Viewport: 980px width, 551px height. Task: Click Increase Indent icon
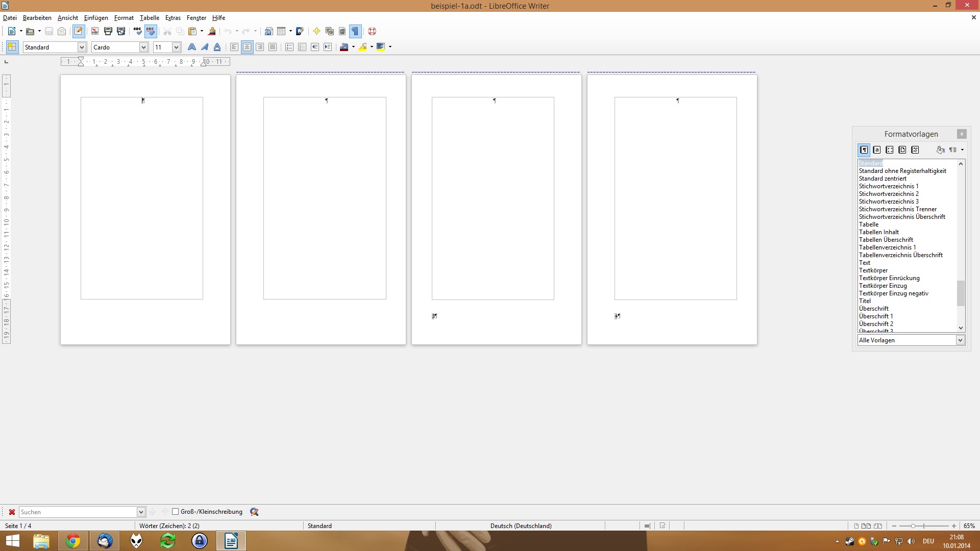[x=328, y=47]
